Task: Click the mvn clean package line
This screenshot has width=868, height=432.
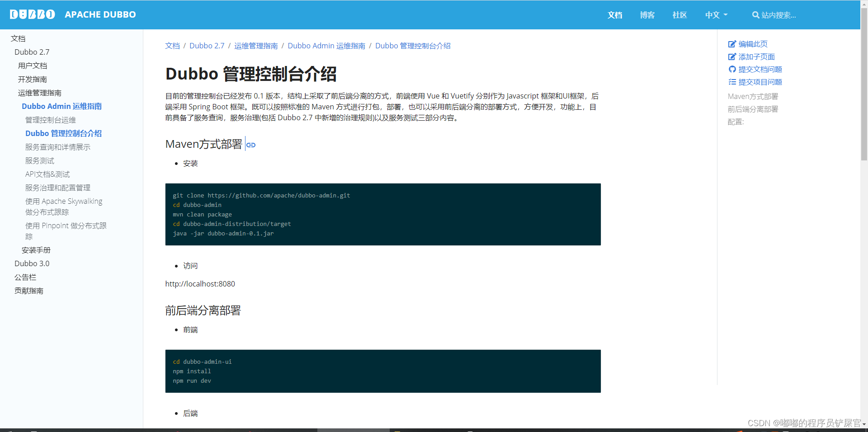Action: tap(202, 214)
